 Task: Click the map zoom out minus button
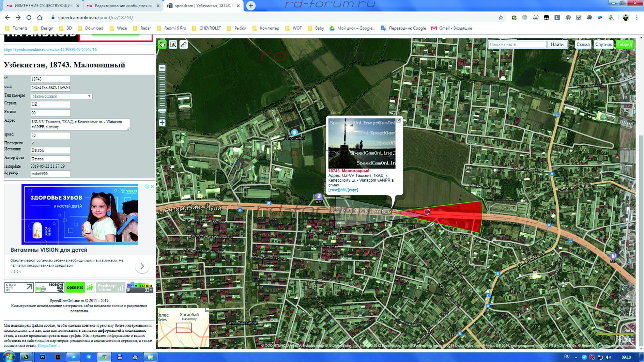coord(162,68)
